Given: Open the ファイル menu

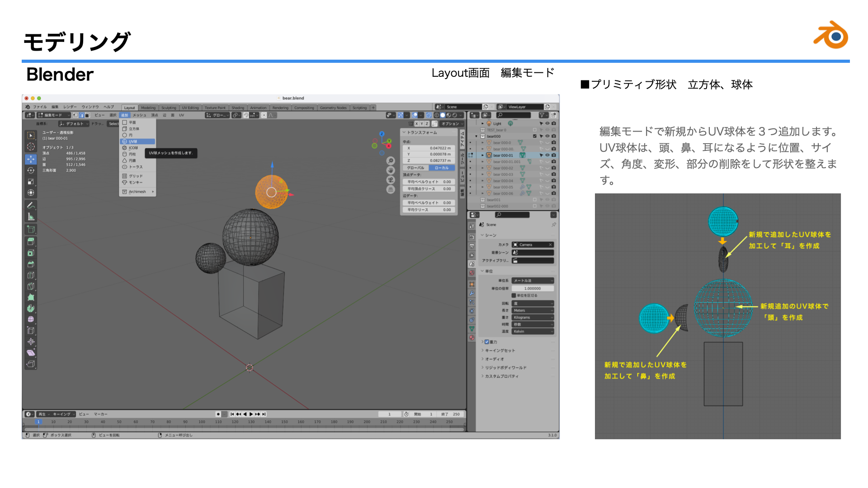Looking at the screenshot, I should (x=40, y=107).
